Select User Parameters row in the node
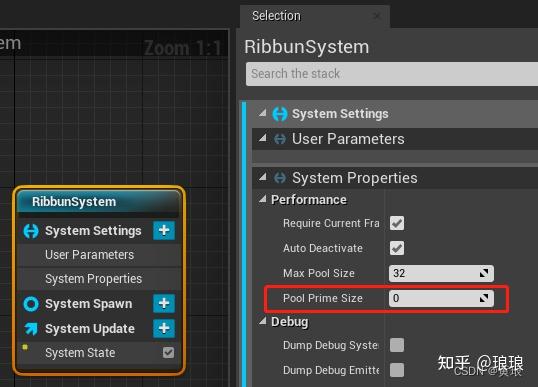538x387 pixels. (x=99, y=255)
